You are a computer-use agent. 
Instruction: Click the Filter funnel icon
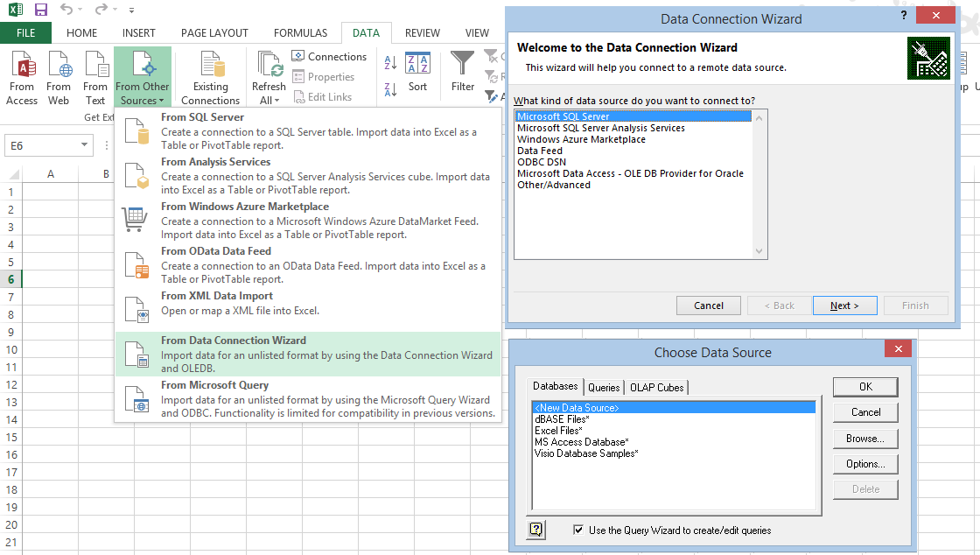(463, 72)
